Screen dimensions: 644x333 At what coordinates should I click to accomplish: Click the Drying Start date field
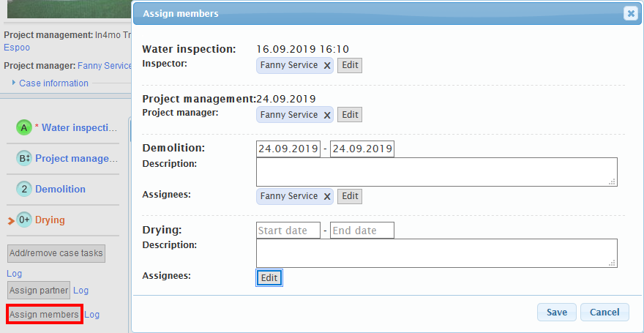[288, 231]
